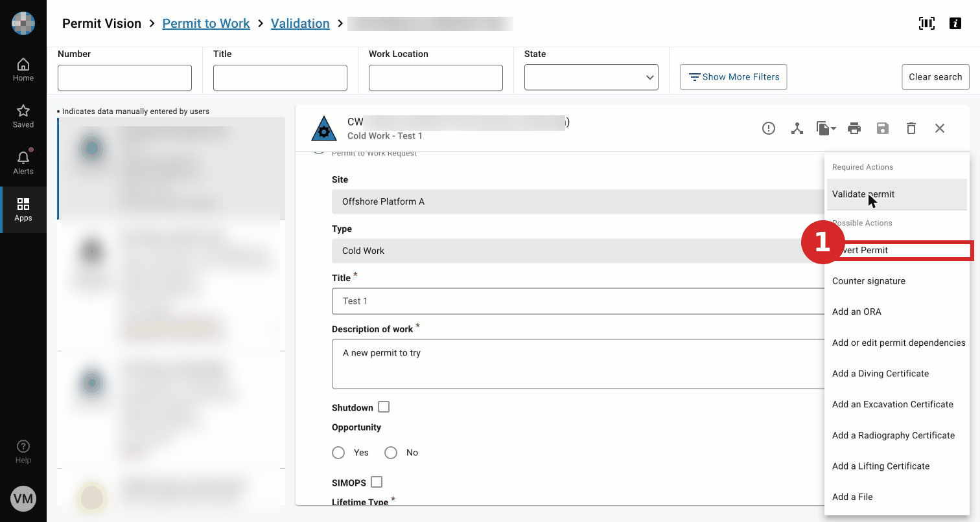Click the Site field Offshore Platform A
This screenshot has width=980, height=522.
578,201
